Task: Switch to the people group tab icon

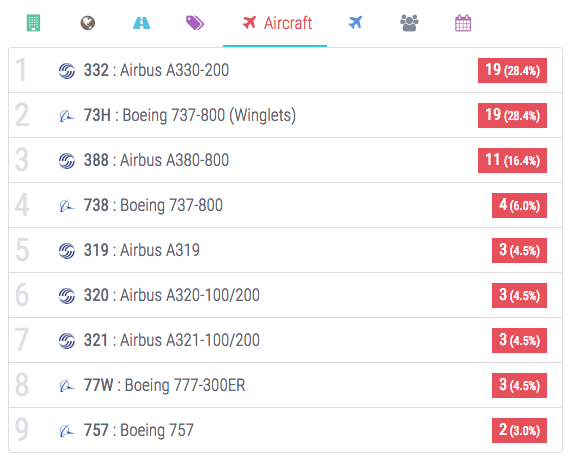Action: pyautogui.click(x=409, y=23)
